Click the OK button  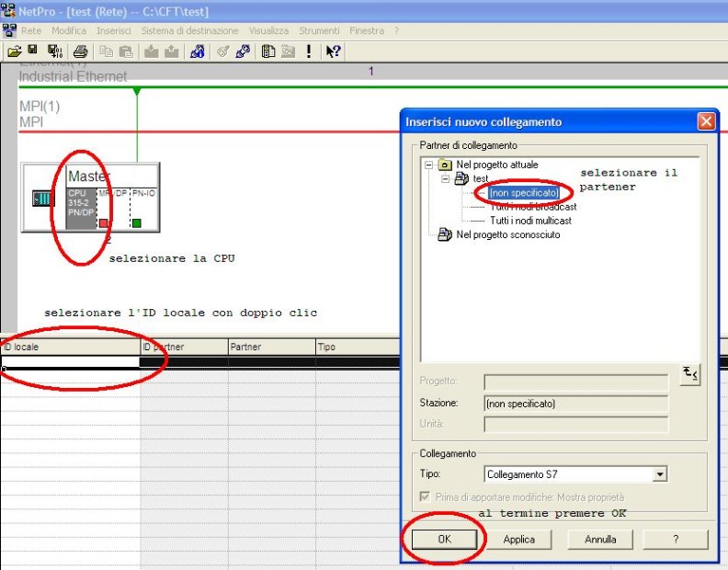pyautogui.click(x=444, y=539)
